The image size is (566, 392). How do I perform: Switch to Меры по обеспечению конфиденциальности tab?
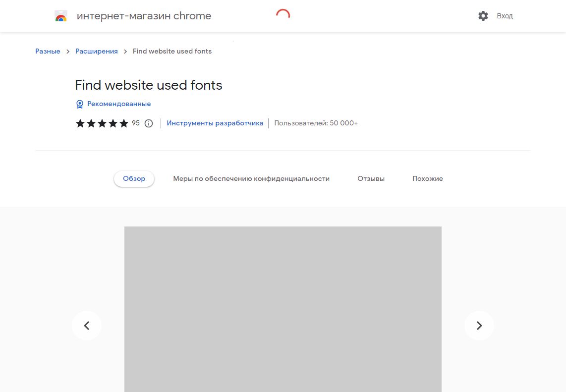pyautogui.click(x=251, y=179)
